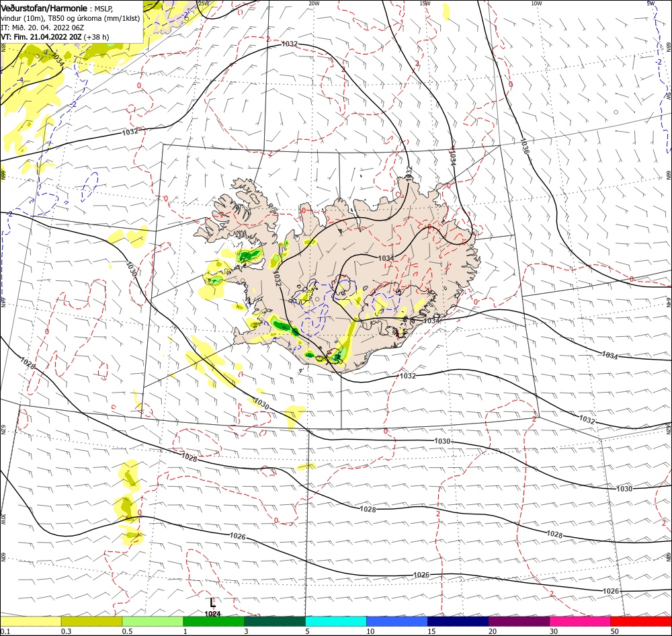Click the '20' legend value

click(x=493, y=631)
